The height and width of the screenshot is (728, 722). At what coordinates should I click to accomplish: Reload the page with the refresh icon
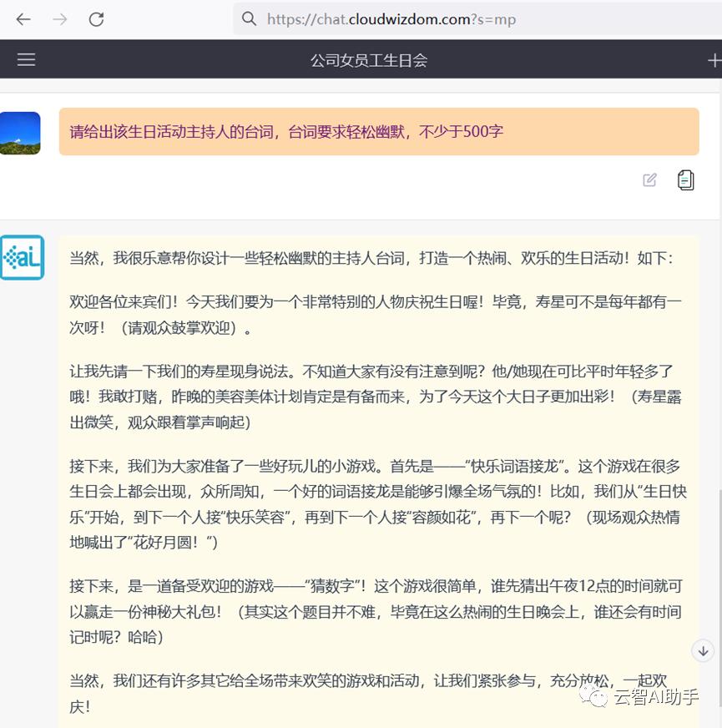96,18
